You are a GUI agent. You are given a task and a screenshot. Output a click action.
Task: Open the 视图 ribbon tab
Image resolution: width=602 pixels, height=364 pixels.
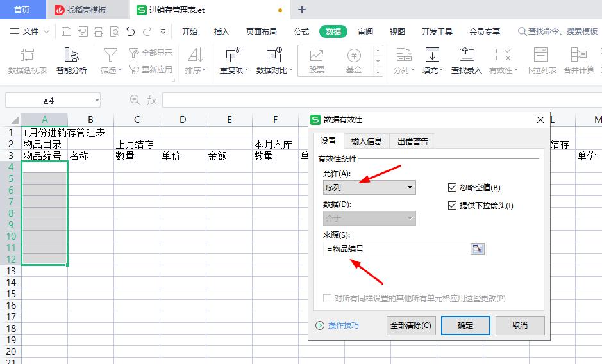click(x=397, y=31)
